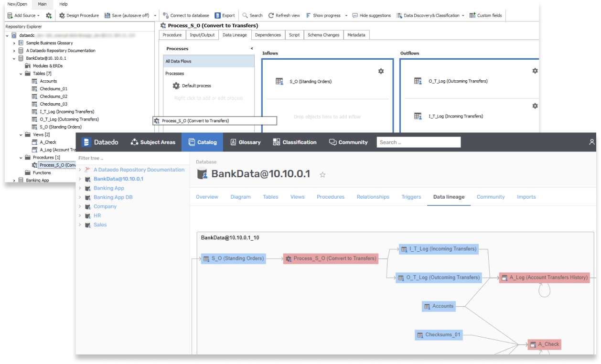Select Checksums_02 table in repository tree
601x364 pixels.
click(53, 96)
